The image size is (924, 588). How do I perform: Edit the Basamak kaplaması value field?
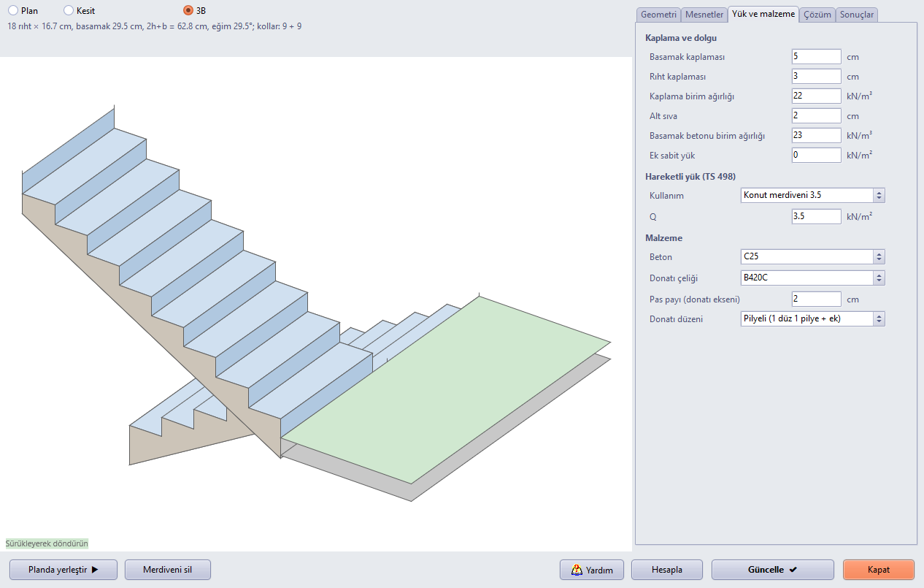[817, 57]
